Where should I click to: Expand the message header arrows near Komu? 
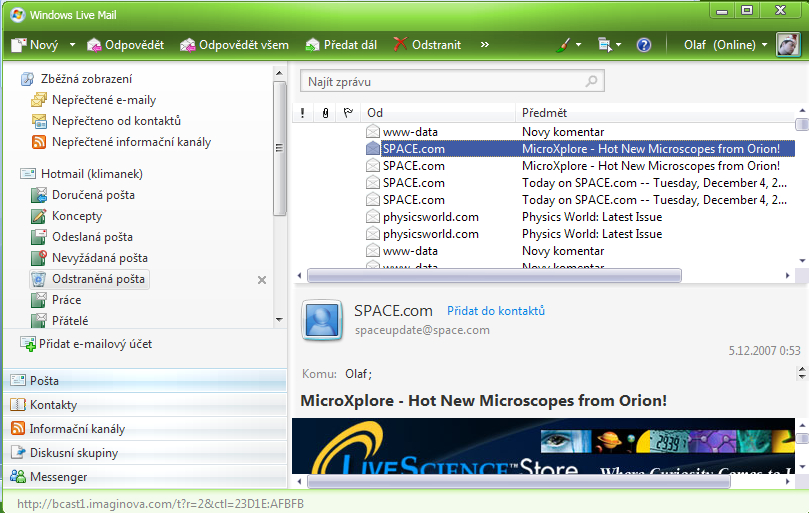pos(802,373)
